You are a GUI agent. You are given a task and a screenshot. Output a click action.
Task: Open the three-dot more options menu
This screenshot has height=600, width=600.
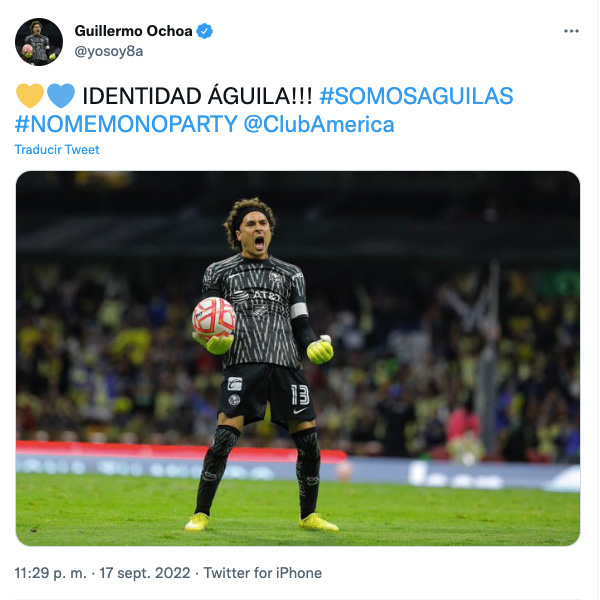pos(571,31)
